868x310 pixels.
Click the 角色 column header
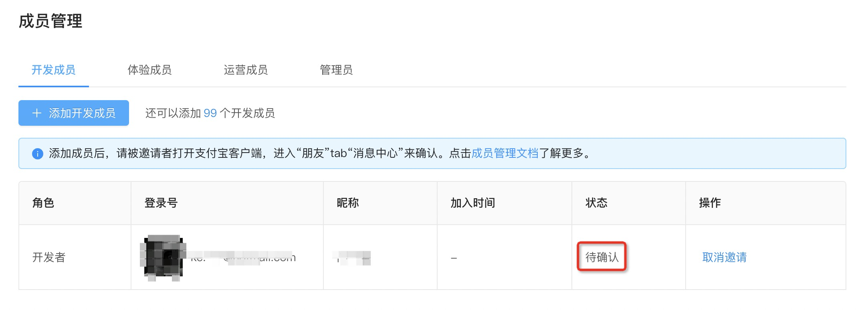point(43,203)
